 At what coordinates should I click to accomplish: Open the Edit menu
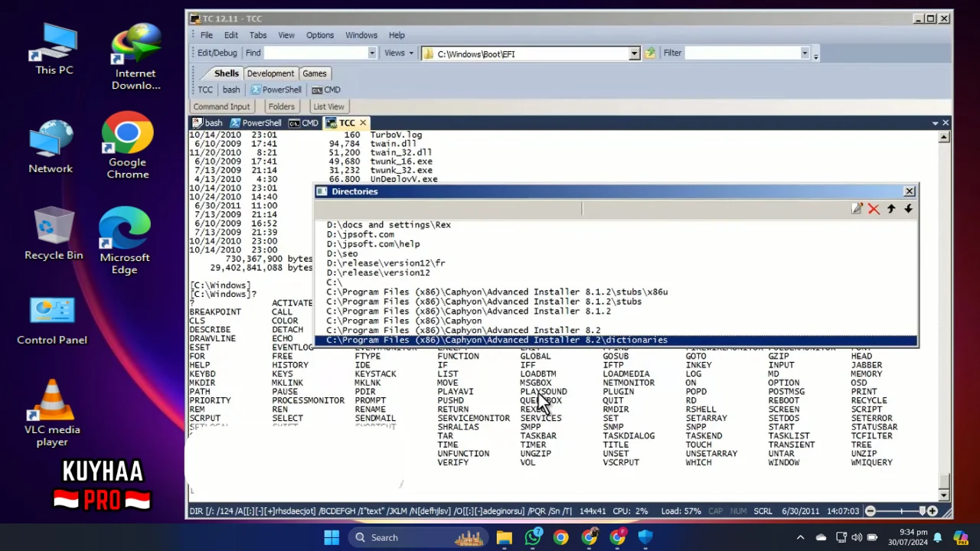point(231,35)
